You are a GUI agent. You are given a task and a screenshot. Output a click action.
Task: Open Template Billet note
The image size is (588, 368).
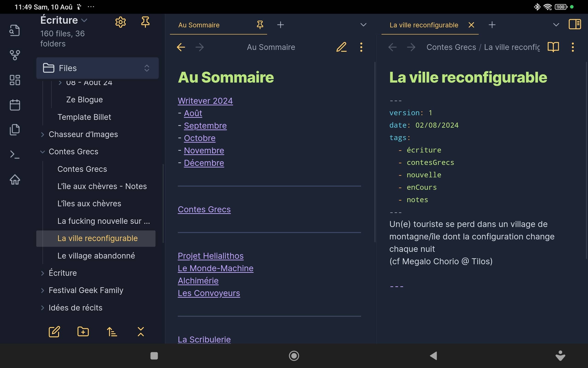(84, 117)
